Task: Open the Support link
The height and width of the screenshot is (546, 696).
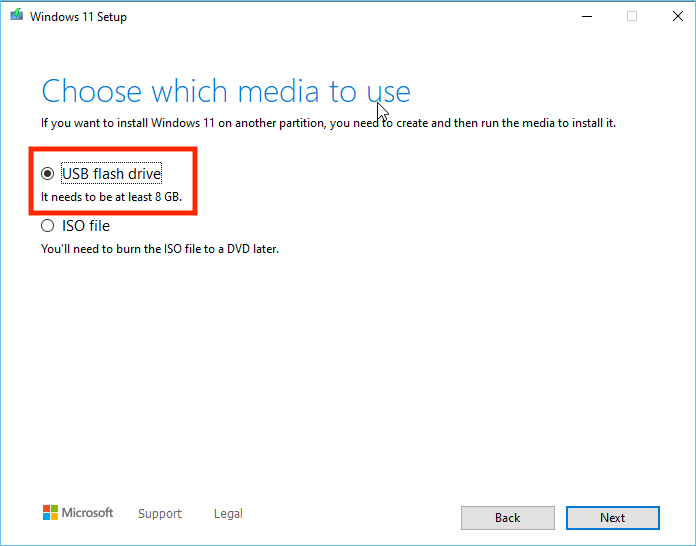Action: [x=160, y=514]
